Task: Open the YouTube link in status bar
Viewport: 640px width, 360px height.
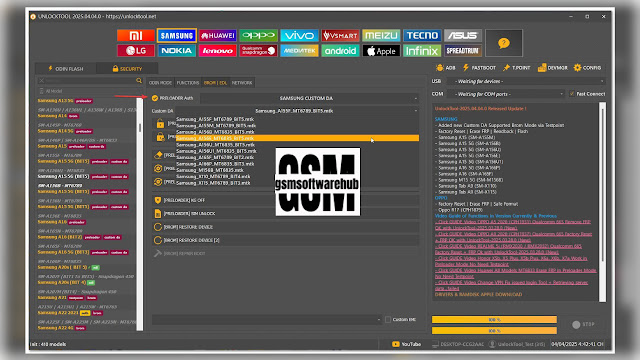Action: click(407, 344)
